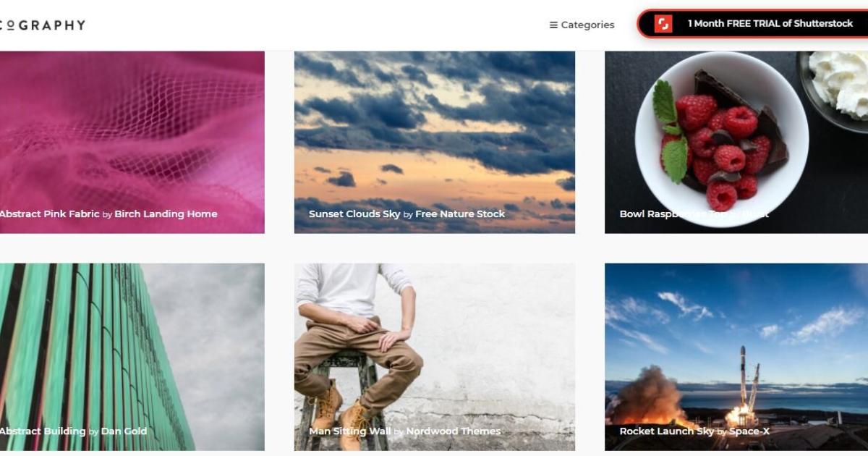868x456 pixels.
Task: Click the Shutterstock free trial banner
Action: (x=753, y=24)
